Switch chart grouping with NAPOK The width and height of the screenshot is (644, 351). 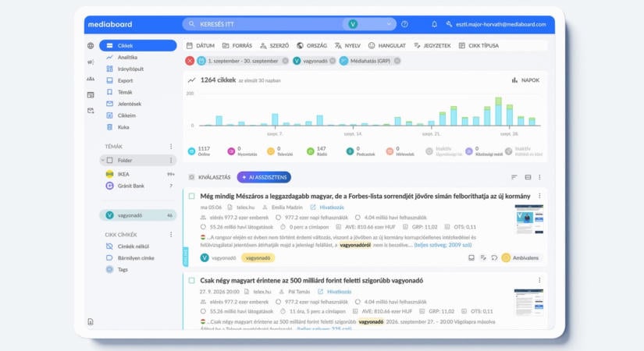click(x=525, y=80)
